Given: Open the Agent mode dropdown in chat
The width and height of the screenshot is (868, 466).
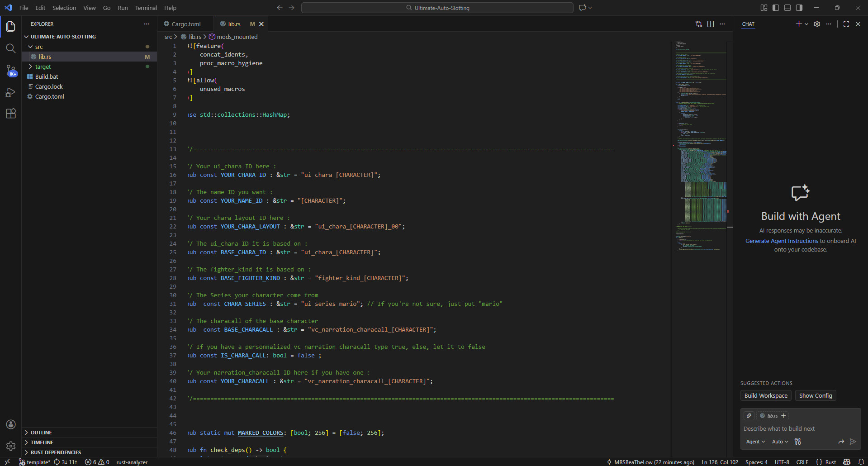Looking at the screenshot, I should point(755,442).
